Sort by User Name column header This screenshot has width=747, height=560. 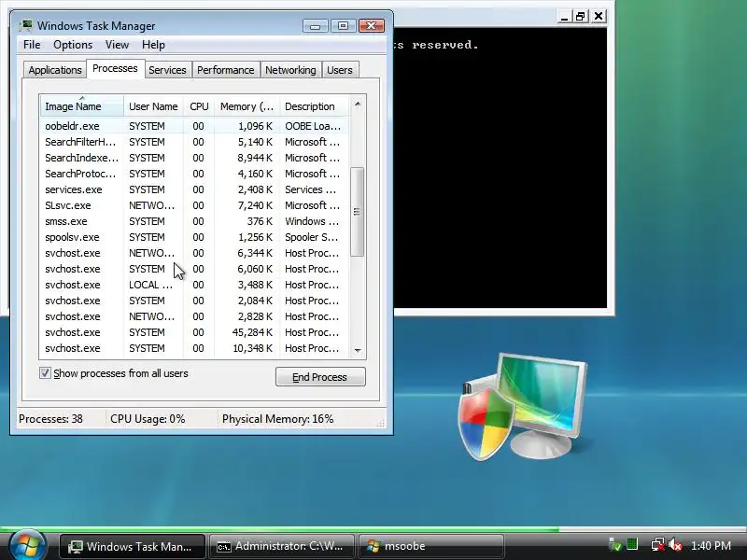(153, 106)
